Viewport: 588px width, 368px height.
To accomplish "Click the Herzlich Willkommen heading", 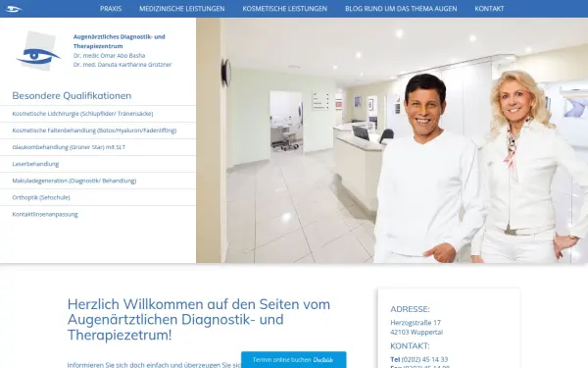I will [199, 319].
